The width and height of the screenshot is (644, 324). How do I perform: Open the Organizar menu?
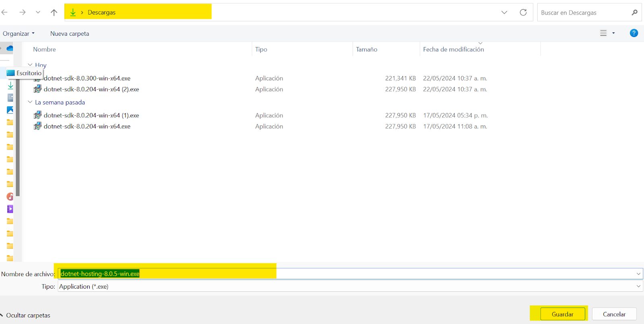(19, 34)
